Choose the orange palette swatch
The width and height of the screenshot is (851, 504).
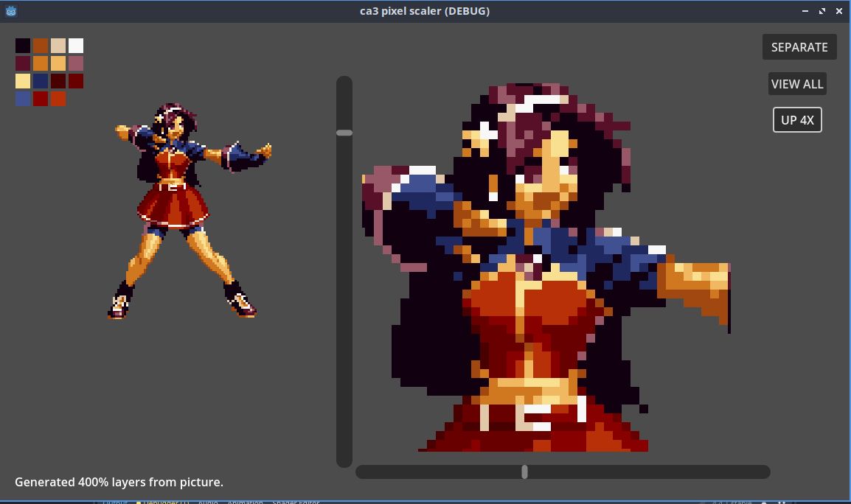click(41, 63)
